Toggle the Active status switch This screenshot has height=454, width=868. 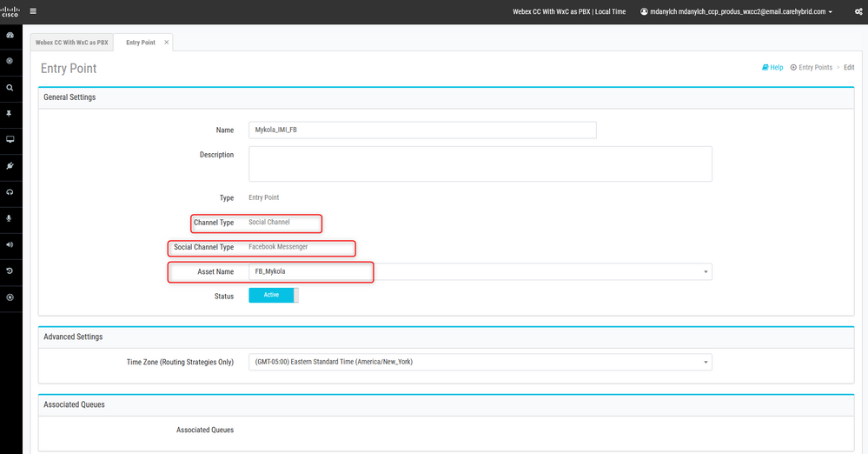[x=274, y=295]
